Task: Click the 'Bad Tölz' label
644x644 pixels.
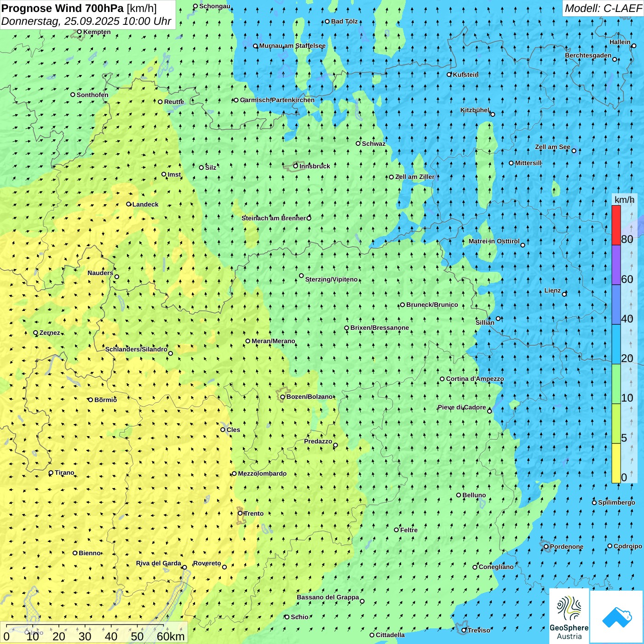Action: (345, 21)
